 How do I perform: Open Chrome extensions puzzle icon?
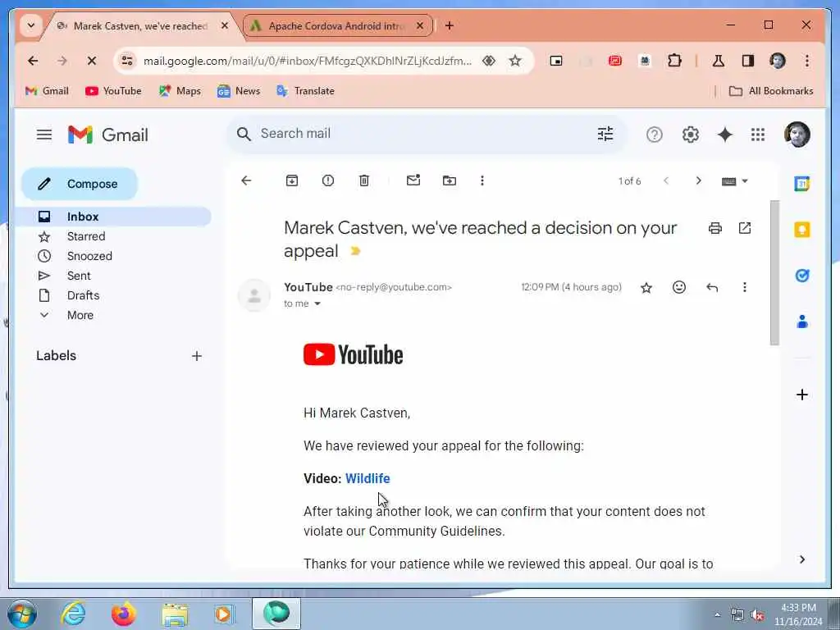[x=674, y=61]
